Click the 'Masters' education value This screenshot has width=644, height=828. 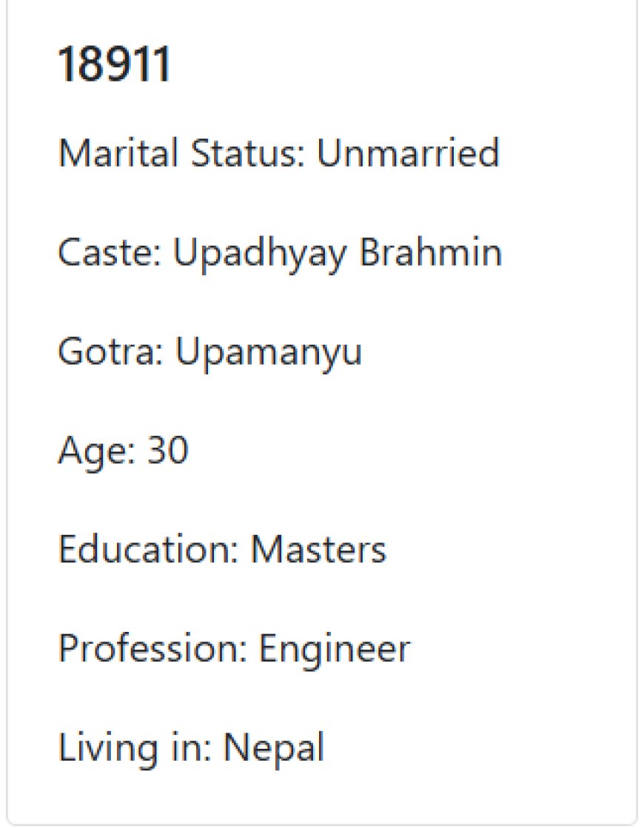coord(318,549)
